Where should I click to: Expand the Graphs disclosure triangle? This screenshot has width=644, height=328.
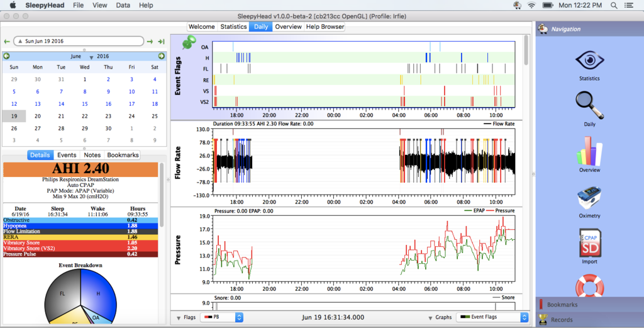click(430, 318)
